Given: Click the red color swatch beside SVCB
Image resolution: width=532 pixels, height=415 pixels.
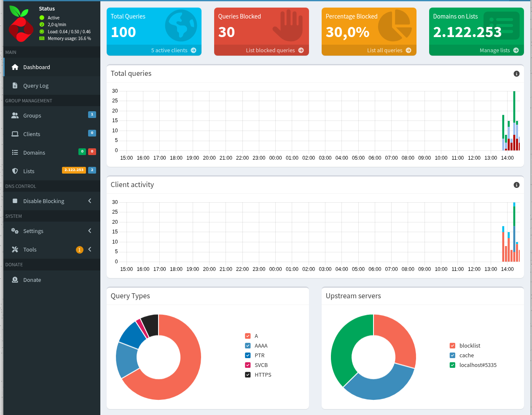Looking at the screenshot, I should point(247,365).
